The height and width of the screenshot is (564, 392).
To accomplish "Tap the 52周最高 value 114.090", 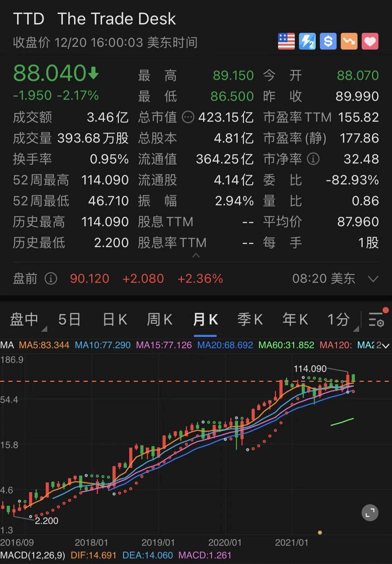I will (105, 180).
